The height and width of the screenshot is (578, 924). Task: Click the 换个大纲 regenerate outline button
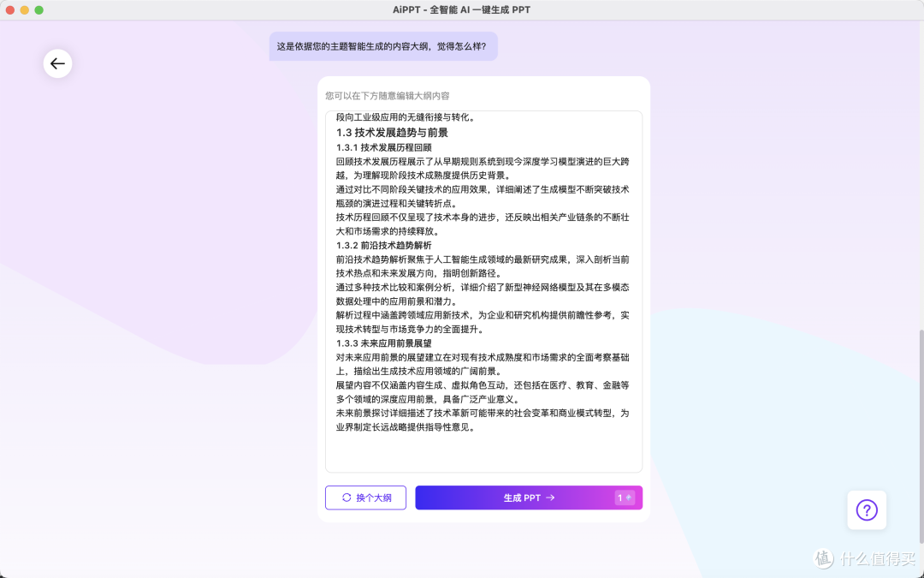tap(365, 498)
